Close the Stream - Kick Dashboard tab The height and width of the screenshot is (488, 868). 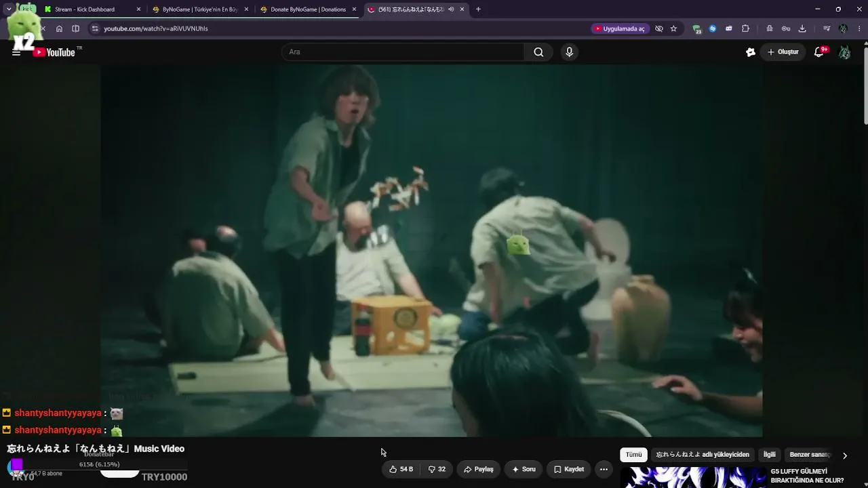139,9
